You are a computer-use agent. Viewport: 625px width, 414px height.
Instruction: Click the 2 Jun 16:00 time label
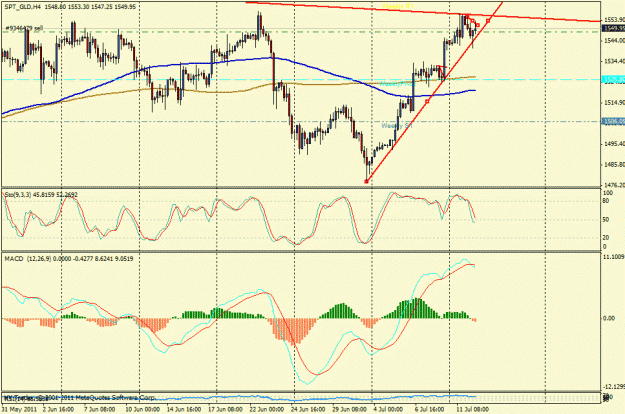(x=58, y=409)
